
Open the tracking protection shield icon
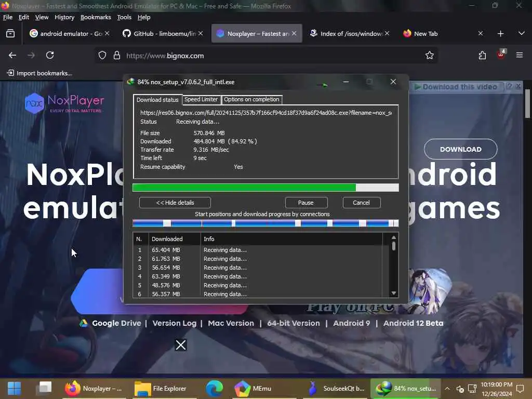(x=102, y=55)
